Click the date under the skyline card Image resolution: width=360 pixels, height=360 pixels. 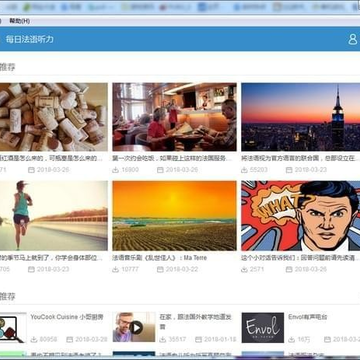coord(311,170)
